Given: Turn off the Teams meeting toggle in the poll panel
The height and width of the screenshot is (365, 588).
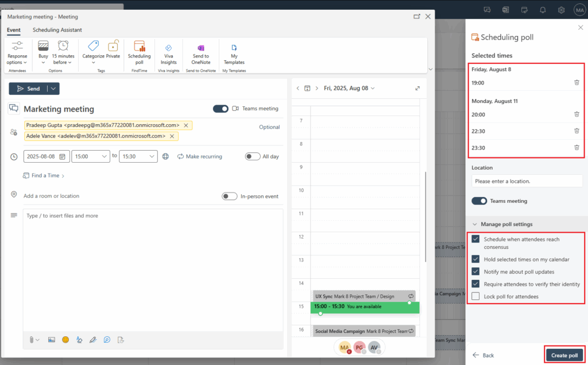Looking at the screenshot, I should tap(479, 201).
